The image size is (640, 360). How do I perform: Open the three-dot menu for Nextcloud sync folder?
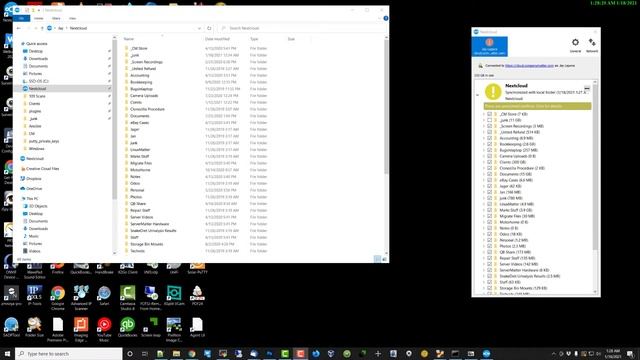(x=587, y=88)
